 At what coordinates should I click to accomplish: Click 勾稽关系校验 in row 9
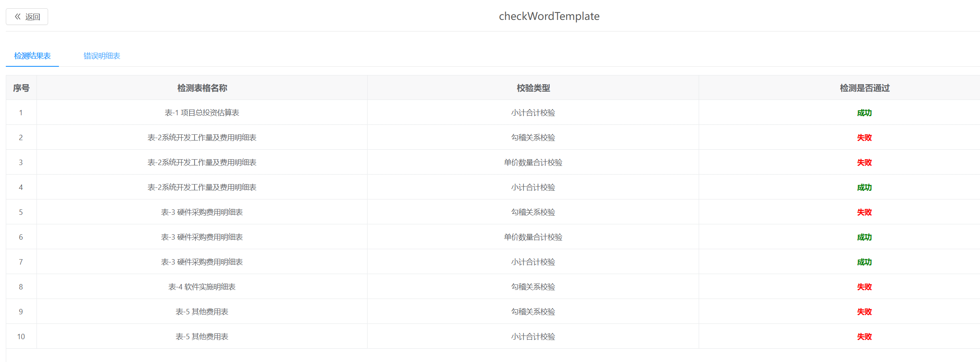click(533, 312)
